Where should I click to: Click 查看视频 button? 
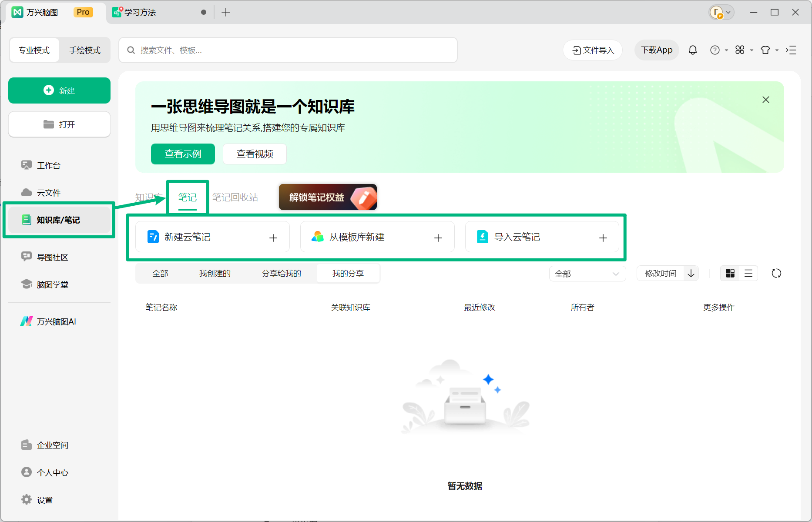click(255, 154)
